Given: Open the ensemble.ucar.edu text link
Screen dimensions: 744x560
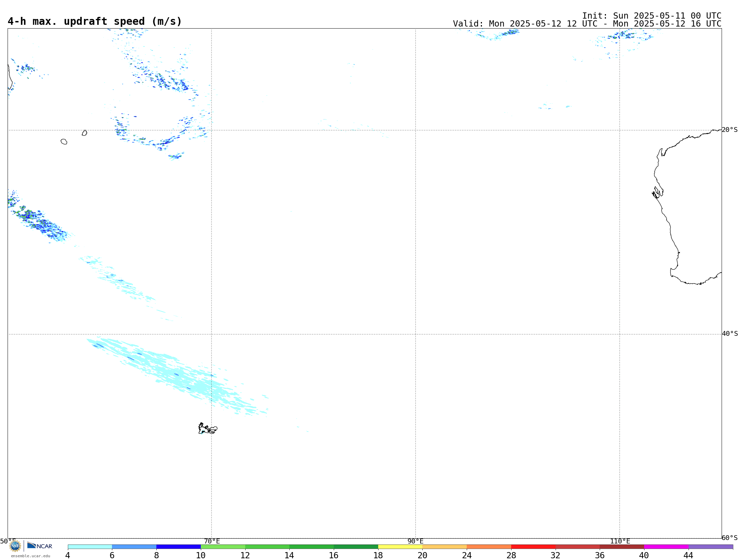Looking at the screenshot, I should [x=31, y=556].
